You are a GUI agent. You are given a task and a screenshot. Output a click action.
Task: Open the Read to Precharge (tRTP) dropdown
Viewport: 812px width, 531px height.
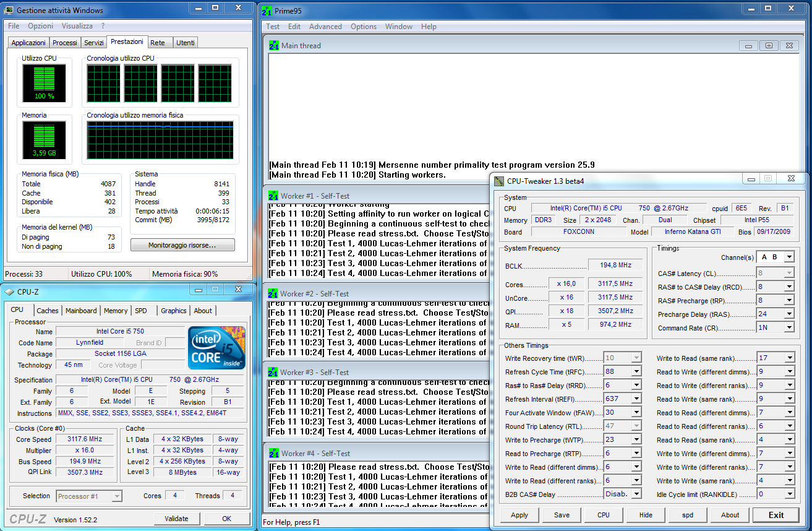[x=636, y=453]
